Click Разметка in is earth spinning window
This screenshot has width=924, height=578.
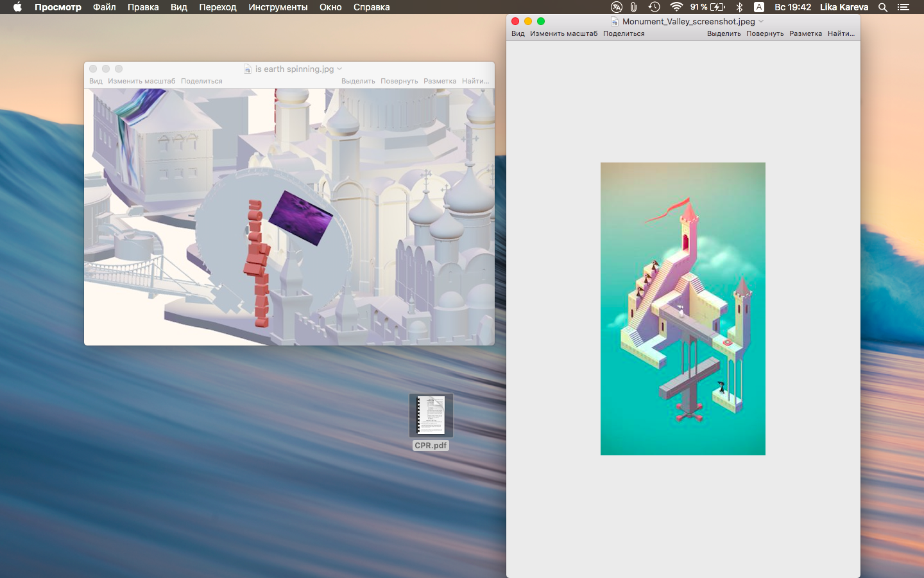point(440,81)
